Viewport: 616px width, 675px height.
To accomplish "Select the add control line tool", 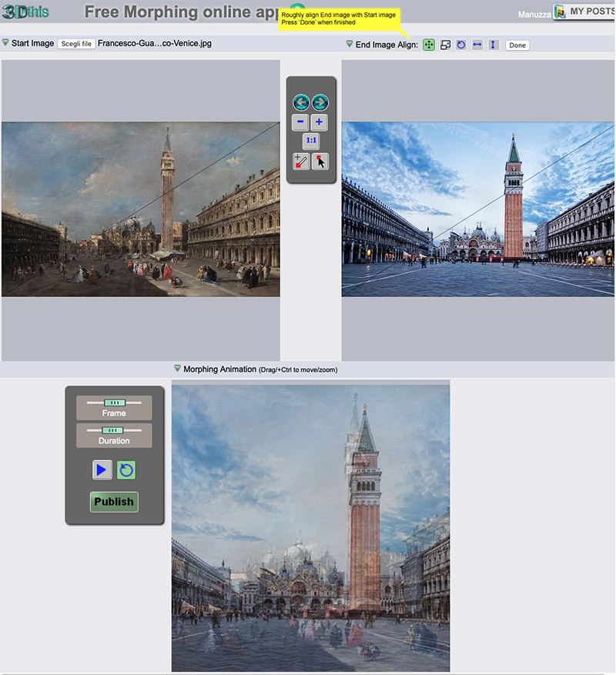I will (301, 162).
